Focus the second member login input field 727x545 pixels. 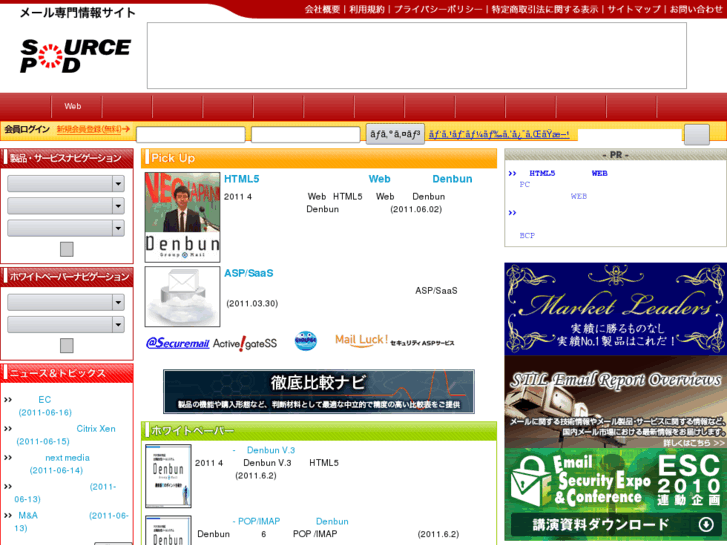306,135
